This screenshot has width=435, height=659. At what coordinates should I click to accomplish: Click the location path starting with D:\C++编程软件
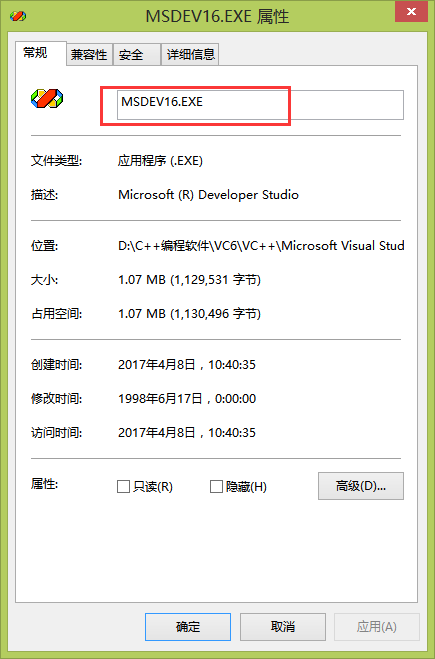coord(261,245)
